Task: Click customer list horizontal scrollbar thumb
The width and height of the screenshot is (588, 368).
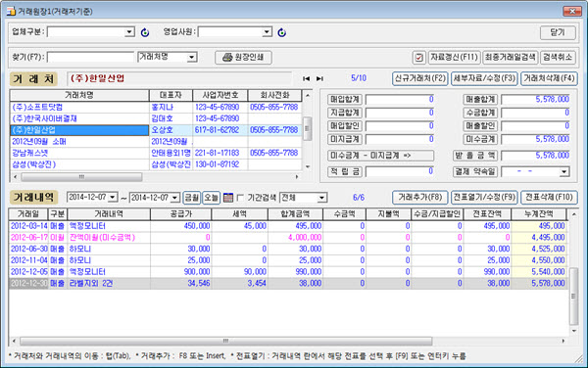Action: tap(81, 177)
